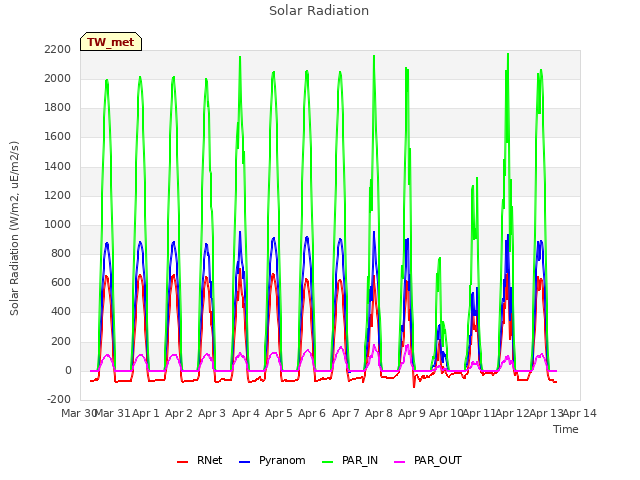Click the 800 y-axis tick label
The image size is (640, 480).
coord(61,253)
